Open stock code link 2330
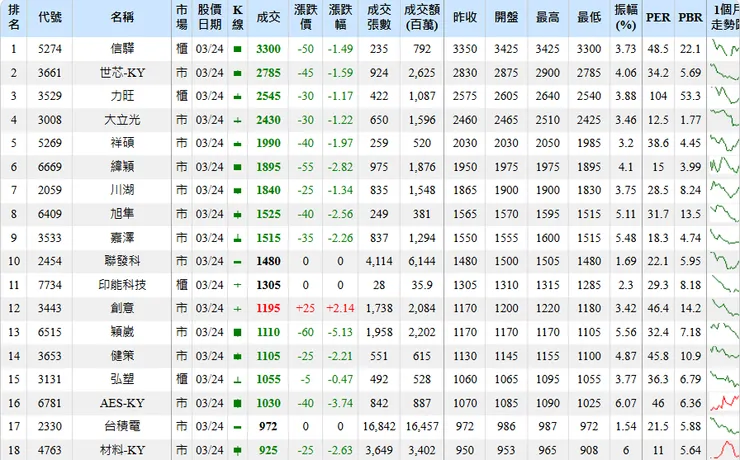The width and height of the screenshot is (740, 460). click(x=50, y=426)
